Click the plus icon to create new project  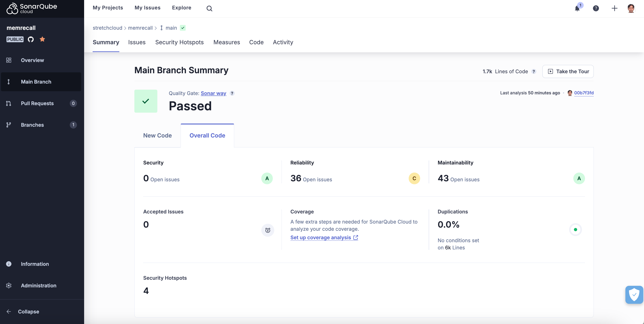coord(614,8)
